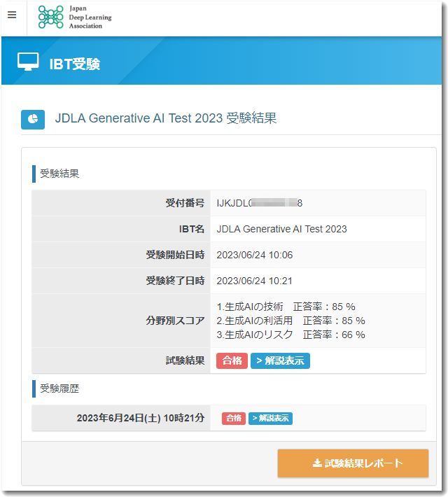
Task: Click the IBT受験 header title
Action: [x=75, y=64]
